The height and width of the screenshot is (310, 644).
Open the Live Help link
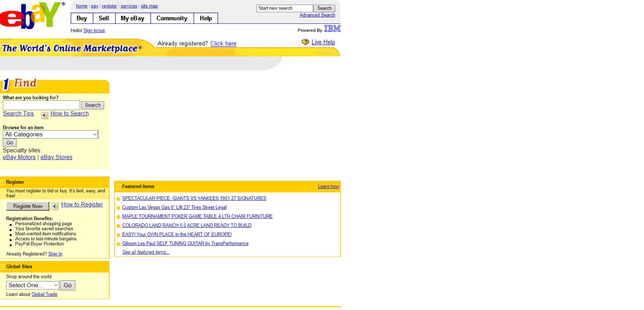pyautogui.click(x=323, y=42)
